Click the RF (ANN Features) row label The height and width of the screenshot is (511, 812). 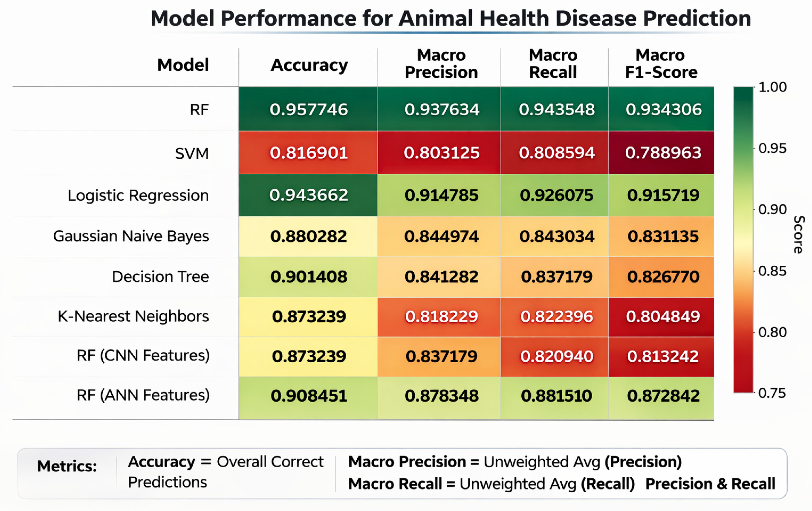(143, 395)
